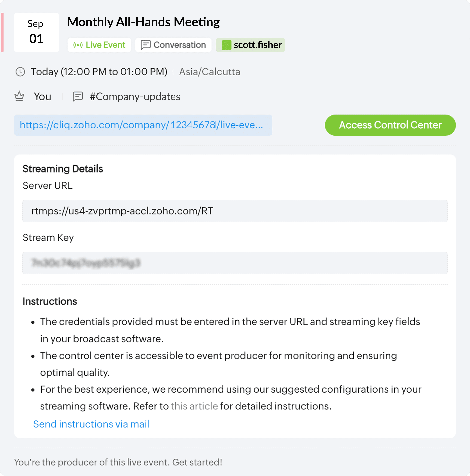This screenshot has height=476, width=470.
Task: Select the scott.fisher tag
Action: pos(250,45)
